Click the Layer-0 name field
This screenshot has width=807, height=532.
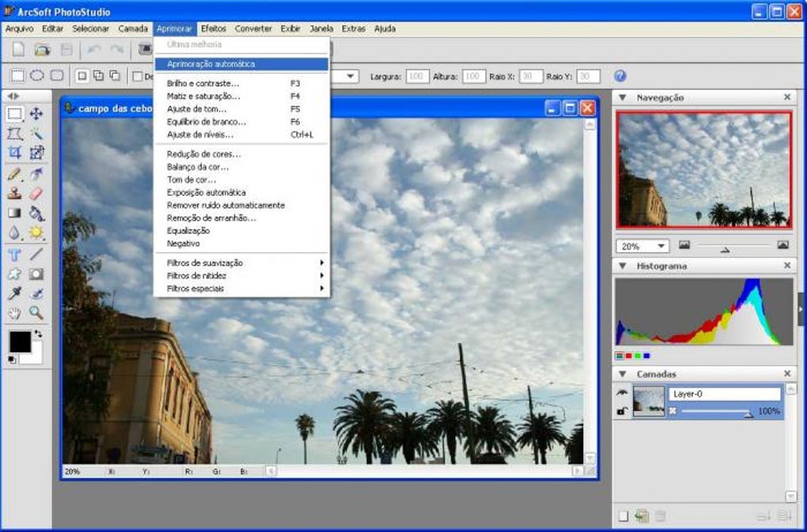tap(725, 394)
